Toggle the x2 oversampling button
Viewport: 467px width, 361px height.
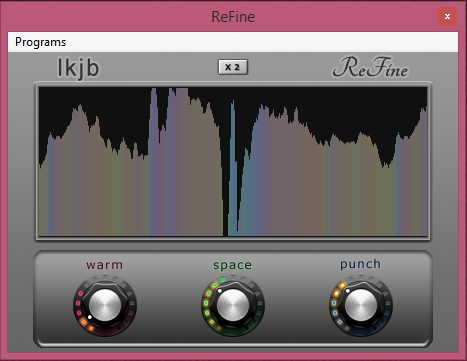pyautogui.click(x=233, y=67)
